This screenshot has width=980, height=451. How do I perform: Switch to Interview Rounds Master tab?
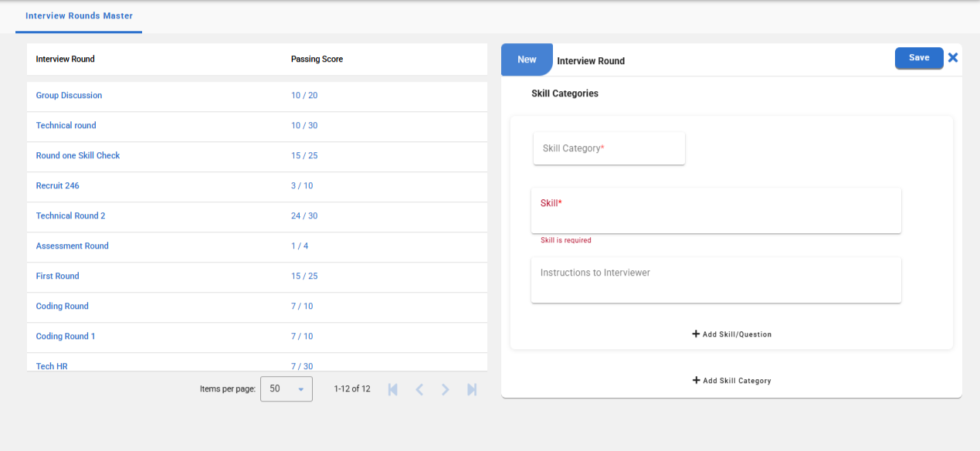click(79, 16)
